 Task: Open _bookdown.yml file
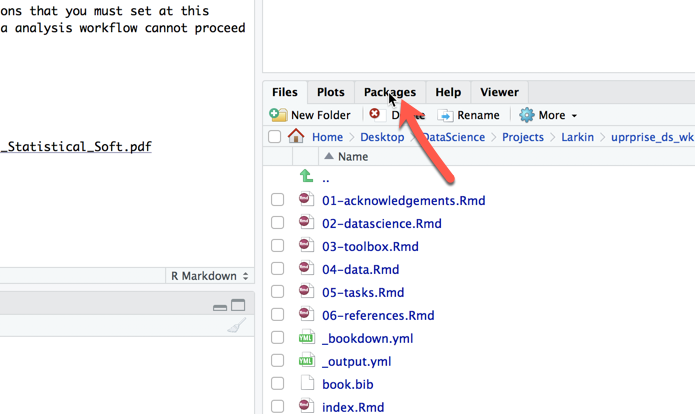(x=367, y=339)
